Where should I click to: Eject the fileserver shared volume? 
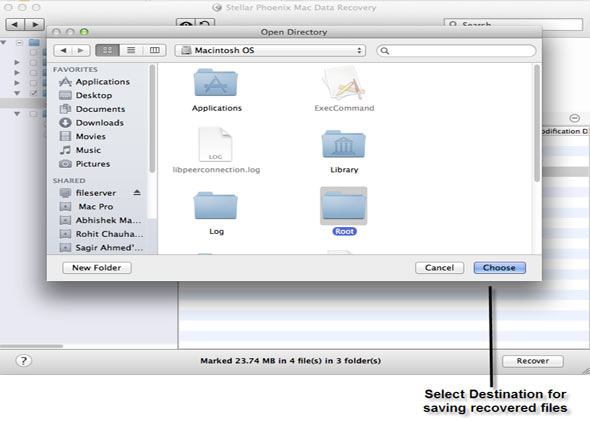tap(137, 193)
